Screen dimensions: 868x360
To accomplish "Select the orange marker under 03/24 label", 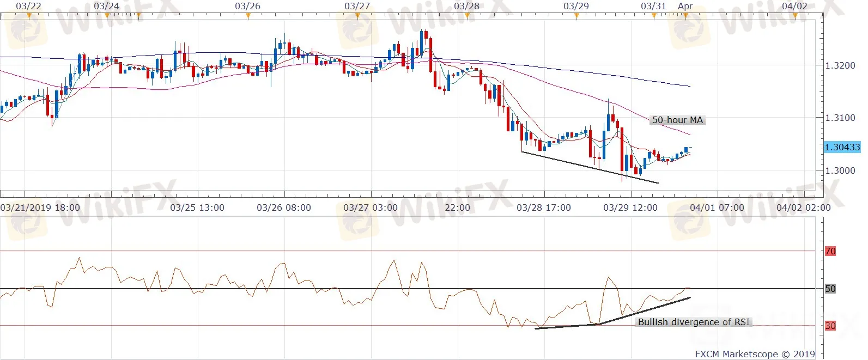I will pos(107,16).
